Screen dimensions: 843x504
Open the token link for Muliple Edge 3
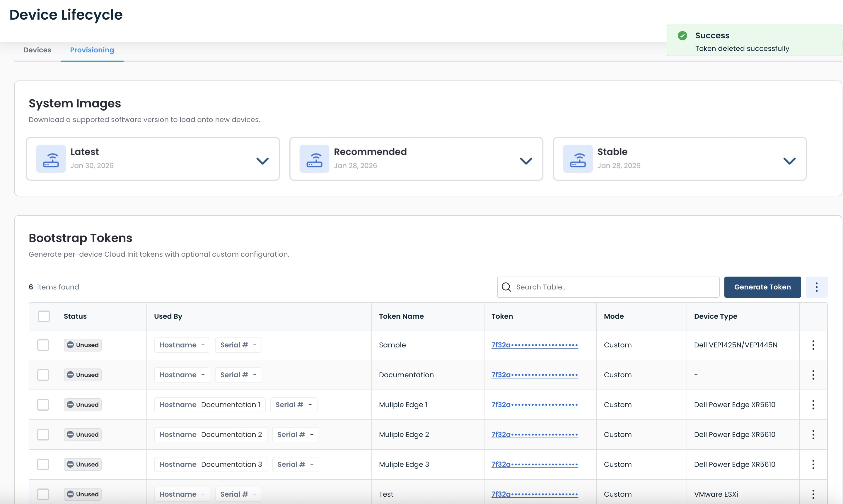[x=535, y=464]
